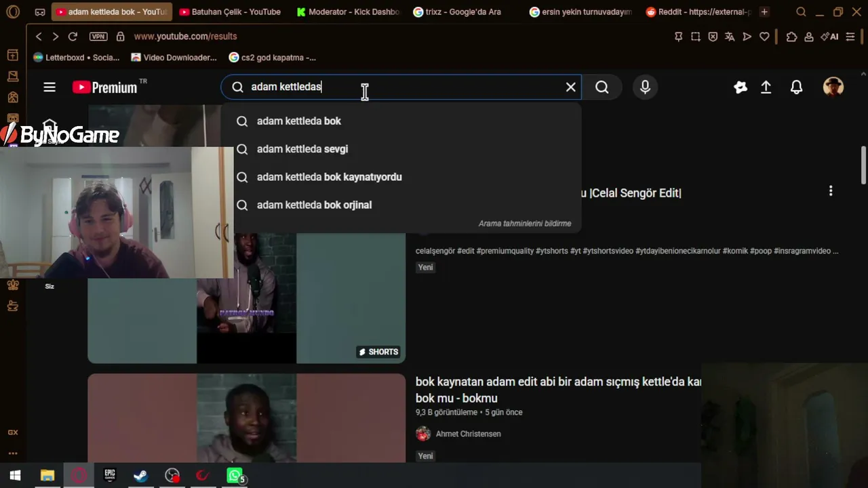Viewport: 868px width, 488px height.
Task: Reload the YouTube results page
Action: 73,37
